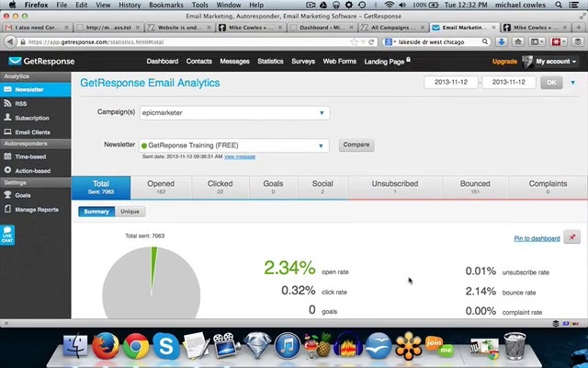
Task: Open Trash in the Dock
Action: pyautogui.click(x=514, y=346)
